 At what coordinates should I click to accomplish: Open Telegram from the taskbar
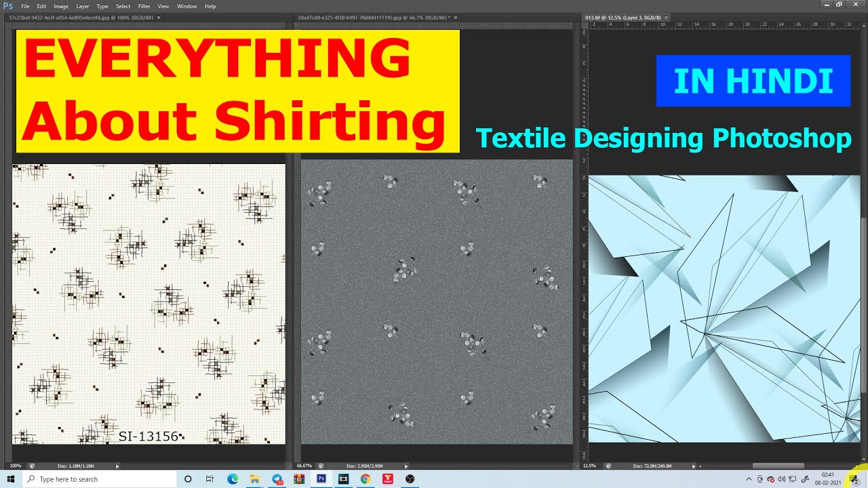[x=277, y=479]
